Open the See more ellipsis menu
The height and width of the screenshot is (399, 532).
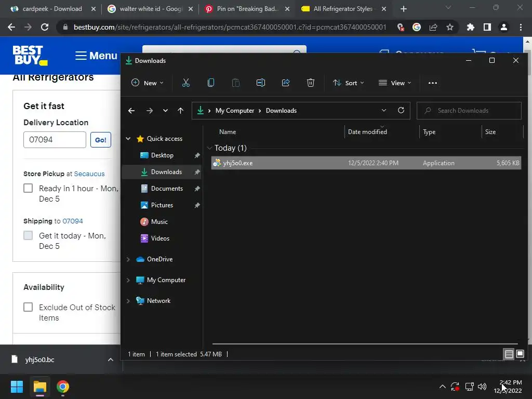tap(433, 83)
